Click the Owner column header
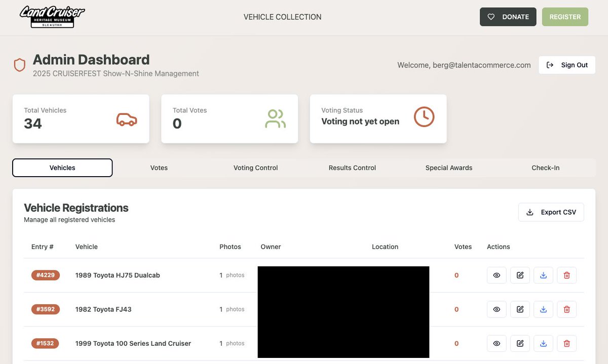Screen dimensions: 608x364 coord(271,247)
